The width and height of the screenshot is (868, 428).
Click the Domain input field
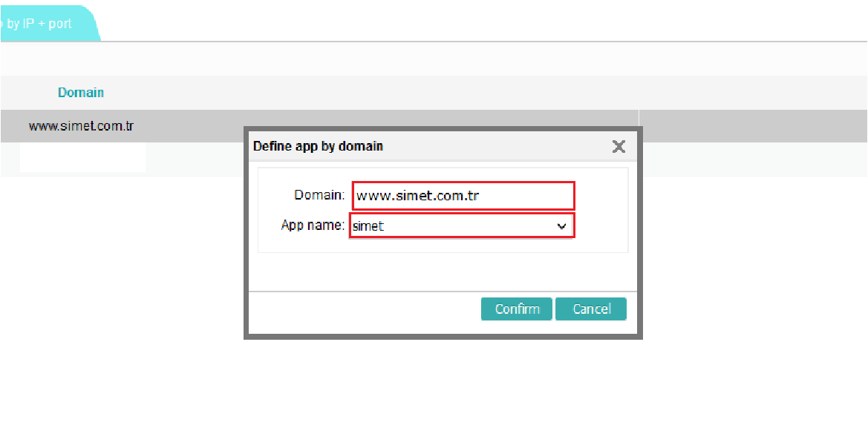pyautogui.click(x=463, y=197)
